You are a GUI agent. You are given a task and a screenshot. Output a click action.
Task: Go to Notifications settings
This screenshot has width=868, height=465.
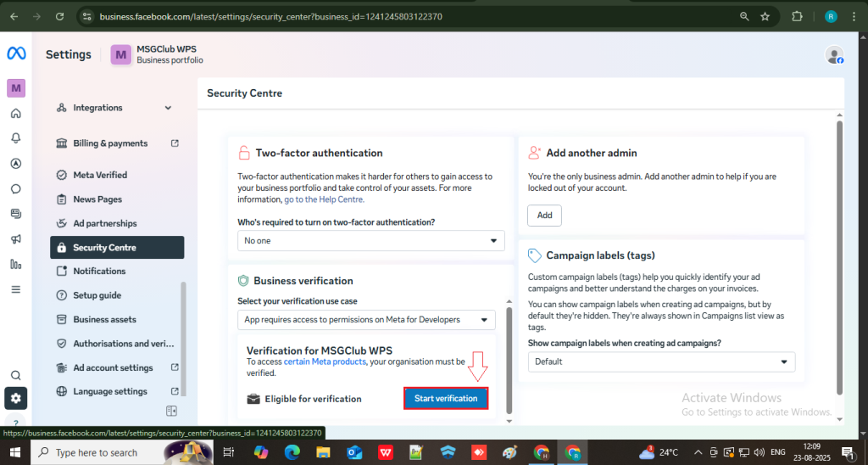coord(99,272)
